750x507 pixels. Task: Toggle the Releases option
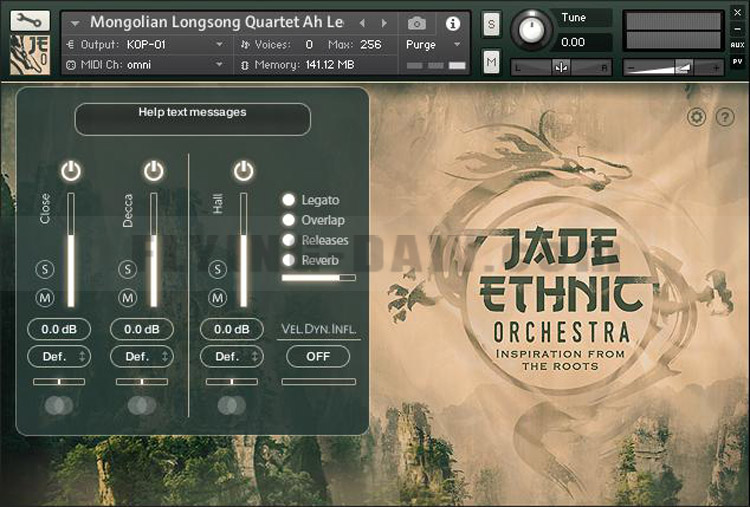point(288,240)
